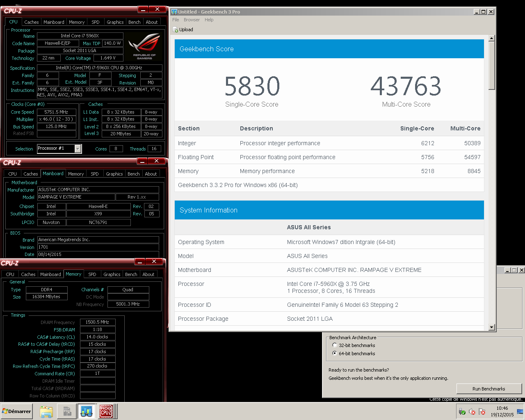Click the show desktop monitor icon
The image size is (525, 420).
point(520,411)
